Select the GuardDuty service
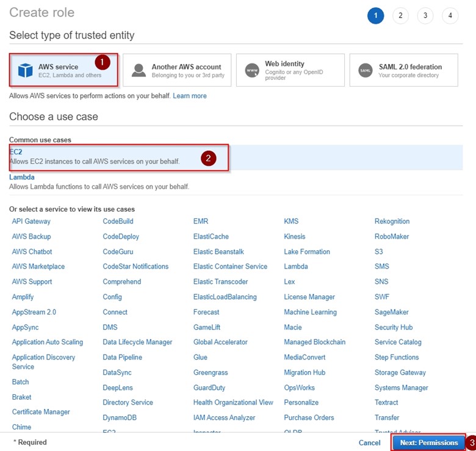Screen dimensions: 476x451 click(x=209, y=388)
